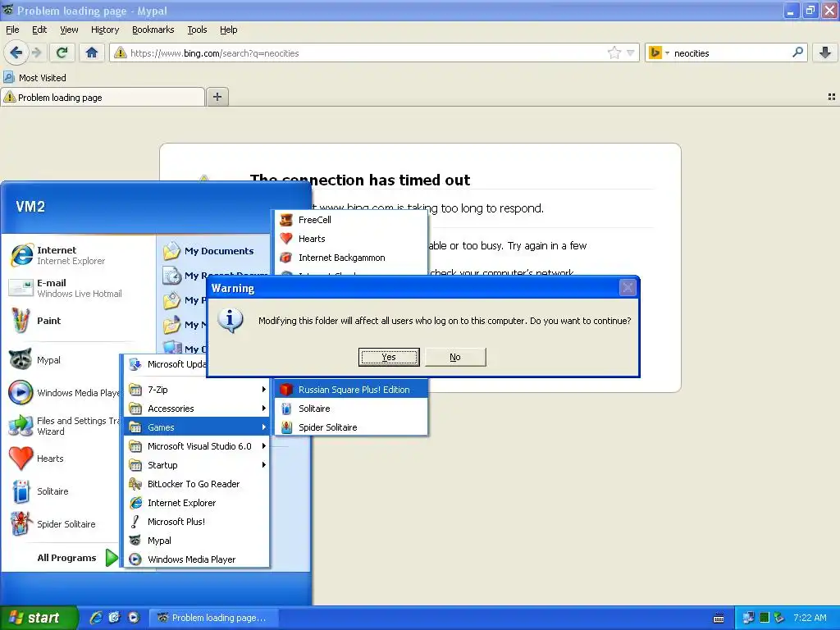Open Hearts from the Games submenu
The width and height of the screenshot is (840, 630).
351,239
